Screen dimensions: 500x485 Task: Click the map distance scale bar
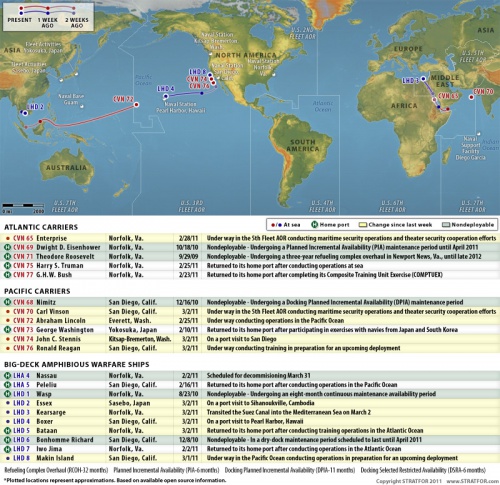tap(23, 205)
